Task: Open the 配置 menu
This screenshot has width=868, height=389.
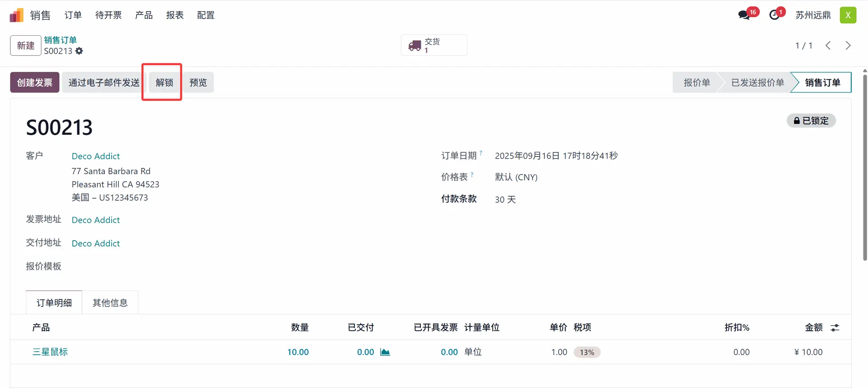Action: 206,15
